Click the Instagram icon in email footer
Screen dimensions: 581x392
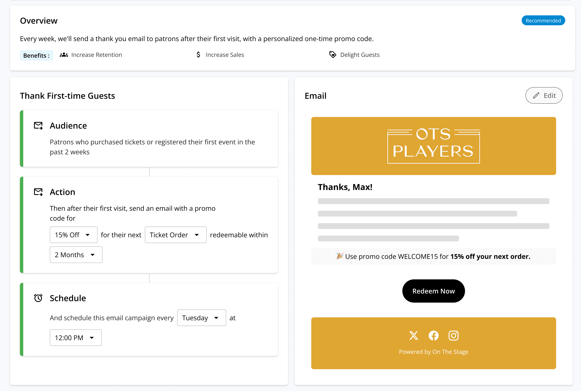click(454, 336)
